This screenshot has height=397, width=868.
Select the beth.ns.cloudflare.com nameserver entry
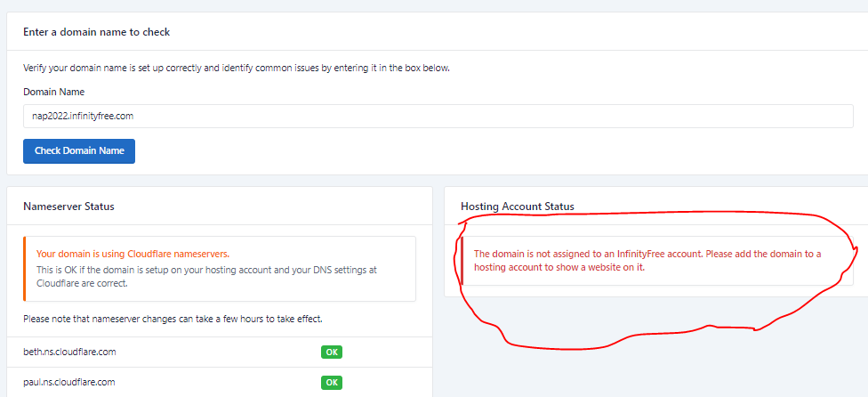[x=69, y=352]
